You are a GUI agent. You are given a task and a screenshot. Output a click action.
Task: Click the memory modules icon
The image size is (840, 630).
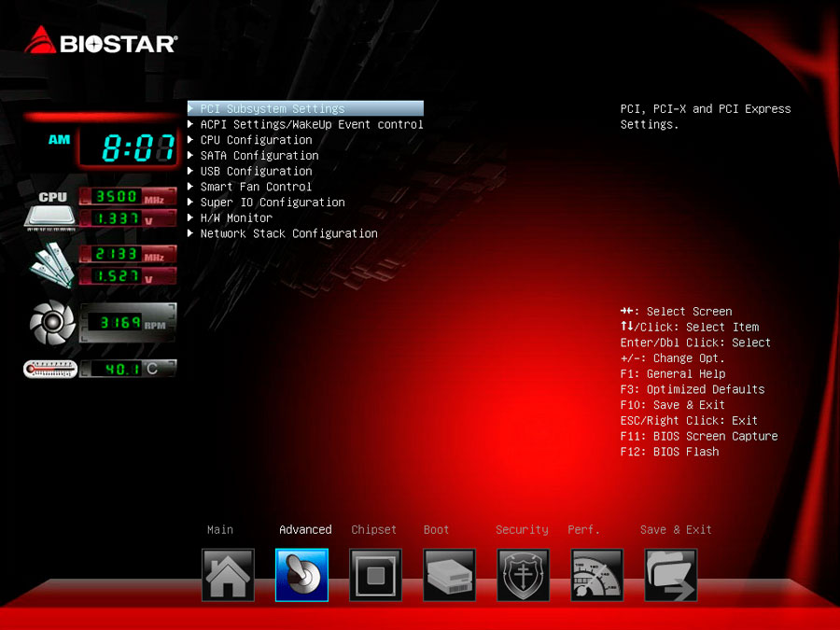[x=52, y=264]
